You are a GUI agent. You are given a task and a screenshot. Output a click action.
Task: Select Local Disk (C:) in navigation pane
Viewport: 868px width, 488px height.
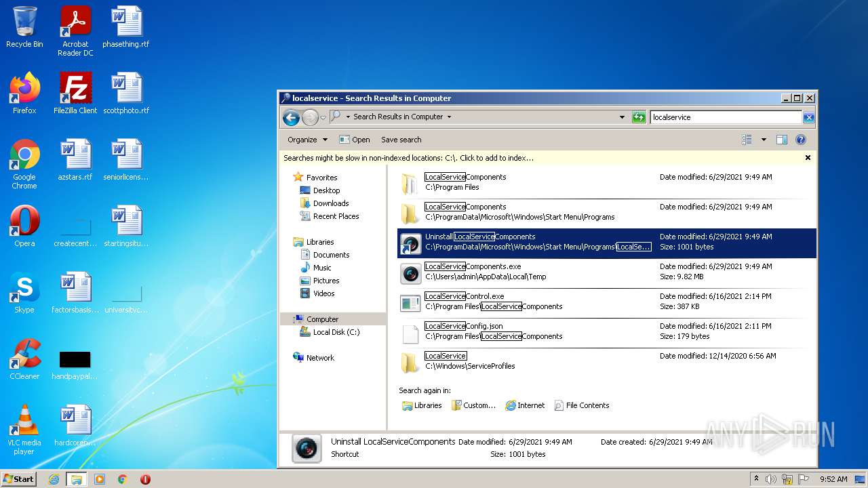[x=336, y=332]
